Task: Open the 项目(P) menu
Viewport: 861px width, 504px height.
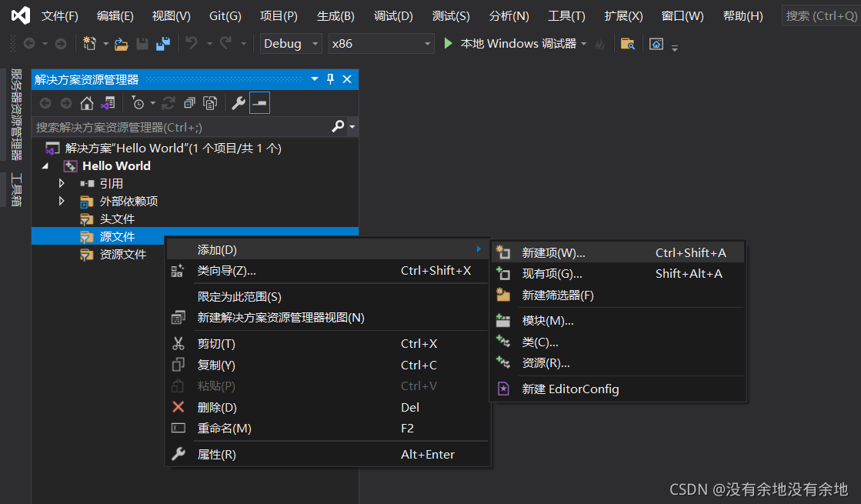Action: (x=279, y=16)
